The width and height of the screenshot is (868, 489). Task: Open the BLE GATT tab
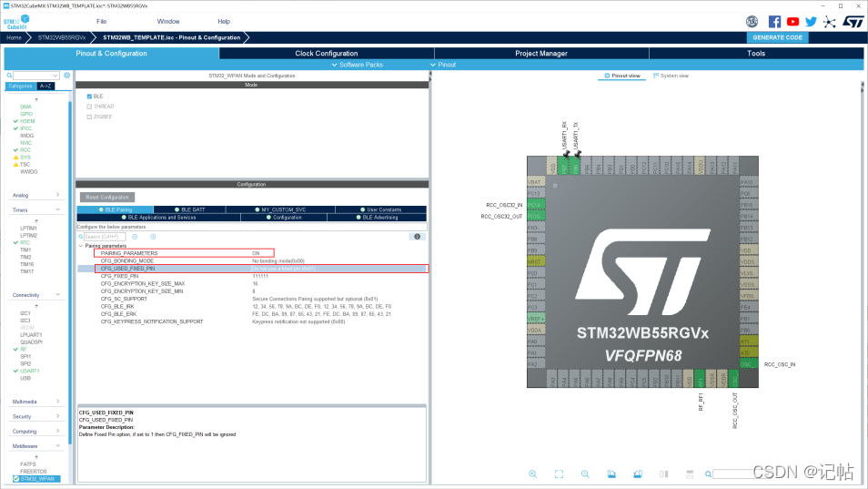(190, 209)
